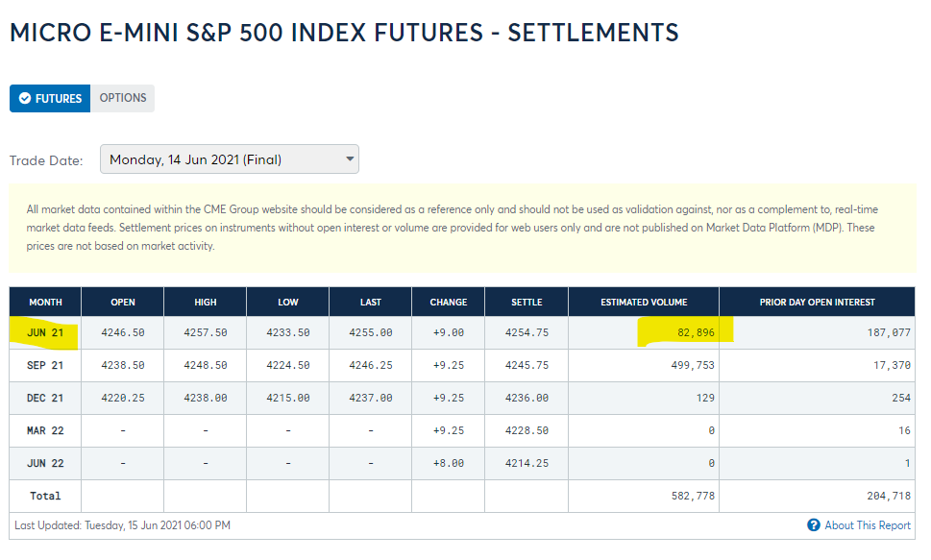Click the MAR 22 row label
The height and width of the screenshot is (560, 931).
pyautogui.click(x=45, y=430)
